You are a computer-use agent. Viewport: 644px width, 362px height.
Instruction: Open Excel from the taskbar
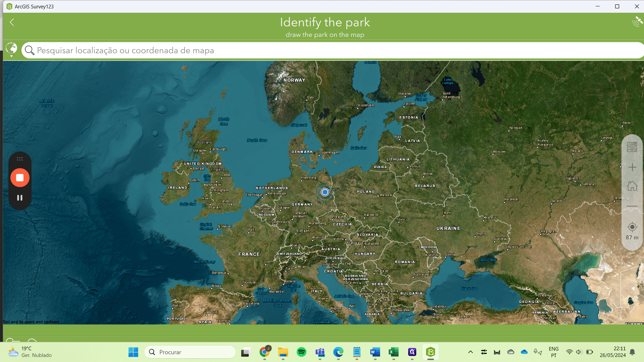393,352
